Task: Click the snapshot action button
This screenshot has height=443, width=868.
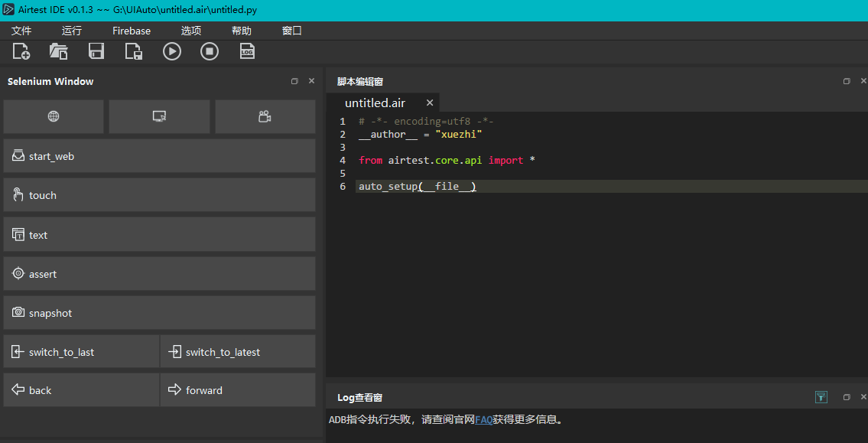Action: pos(159,313)
